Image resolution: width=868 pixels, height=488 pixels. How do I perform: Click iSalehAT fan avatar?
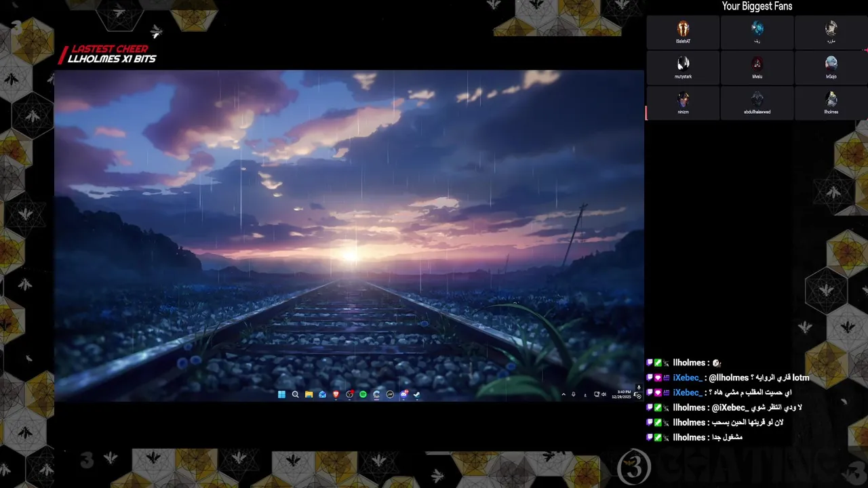click(x=683, y=29)
